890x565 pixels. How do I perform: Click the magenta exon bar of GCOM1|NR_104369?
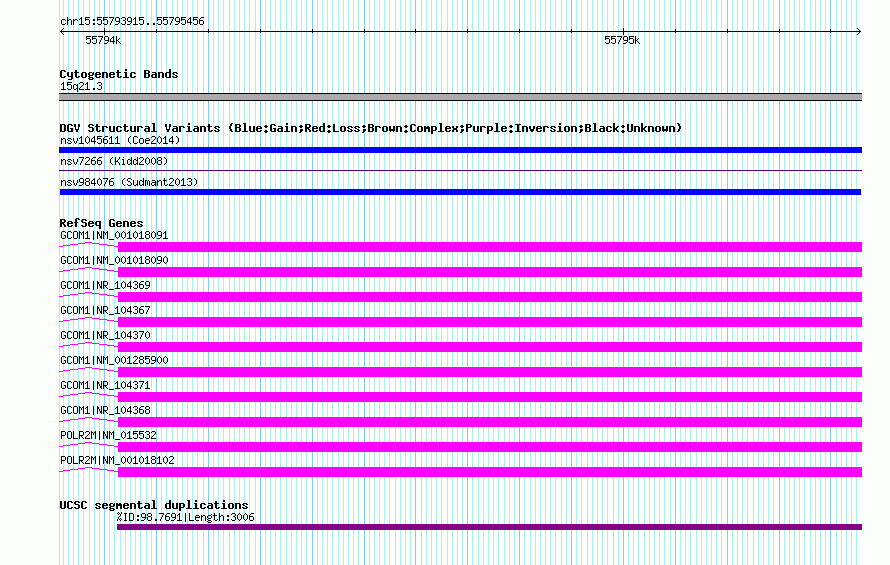point(490,297)
